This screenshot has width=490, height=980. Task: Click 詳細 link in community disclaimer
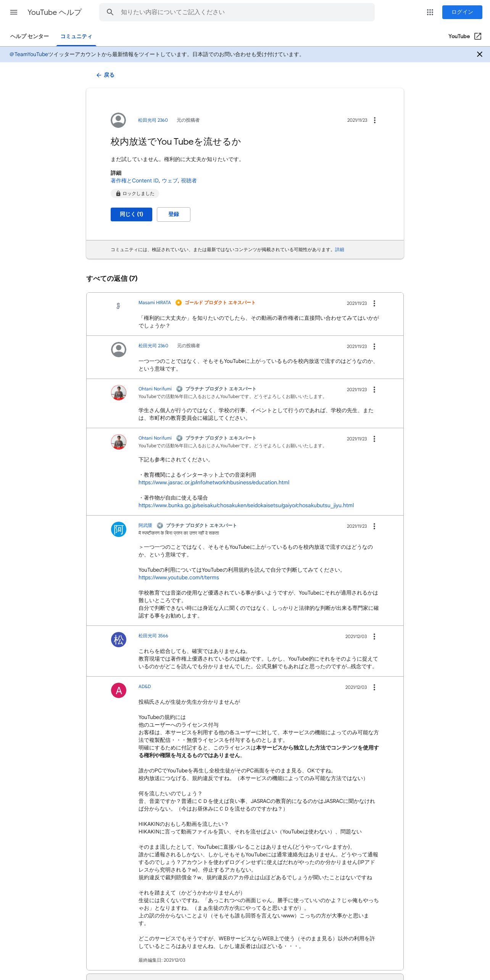pyautogui.click(x=339, y=250)
